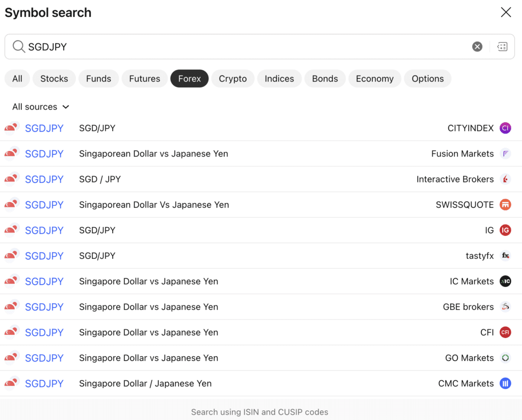Click 'Singaporean Dollar Vs Japanese Yen' SWISSQUOTE description

point(154,205)
